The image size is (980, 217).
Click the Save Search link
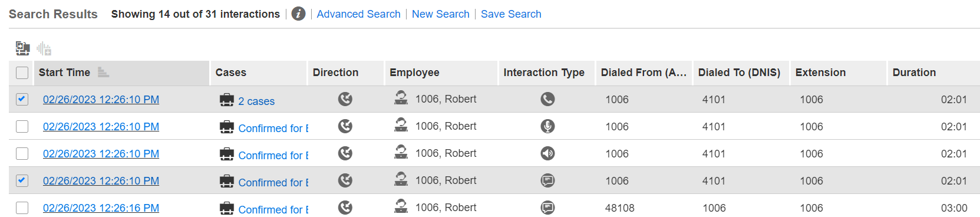coord(511,14)
